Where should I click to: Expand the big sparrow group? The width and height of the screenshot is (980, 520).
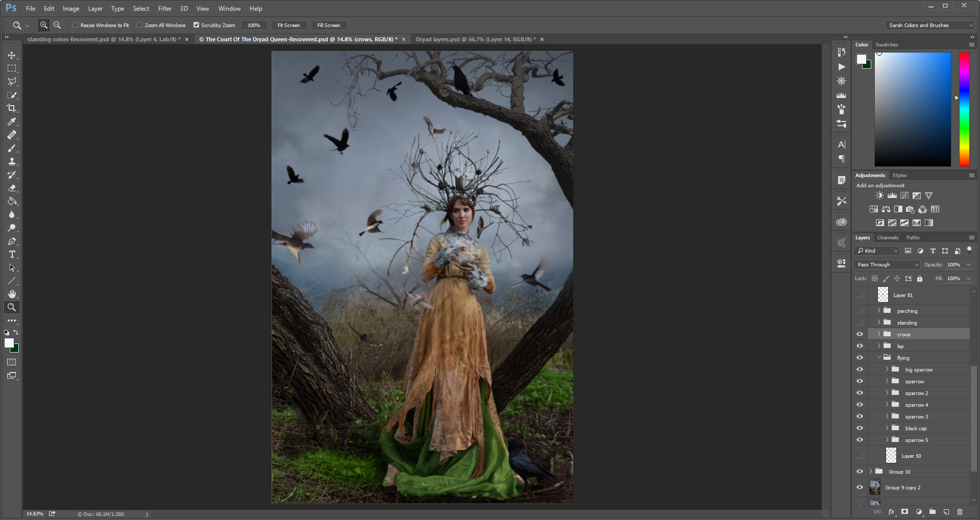(887, 369)
